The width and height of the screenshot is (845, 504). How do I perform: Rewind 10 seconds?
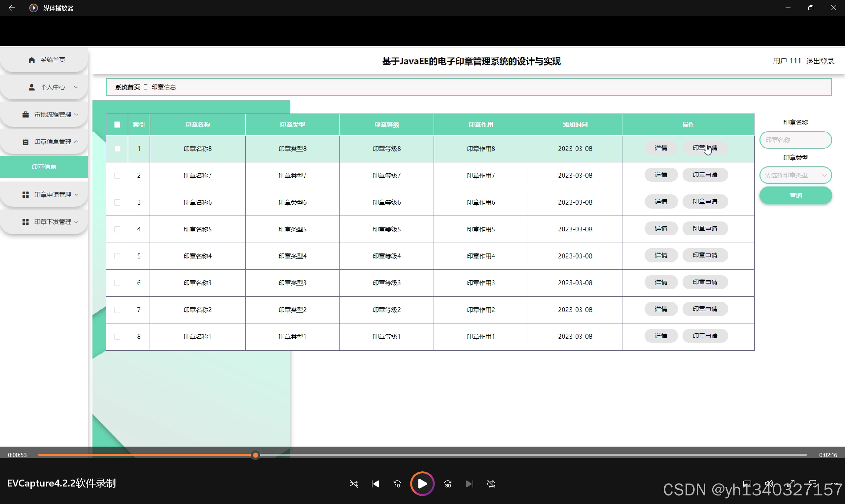[x=397, y=484]
